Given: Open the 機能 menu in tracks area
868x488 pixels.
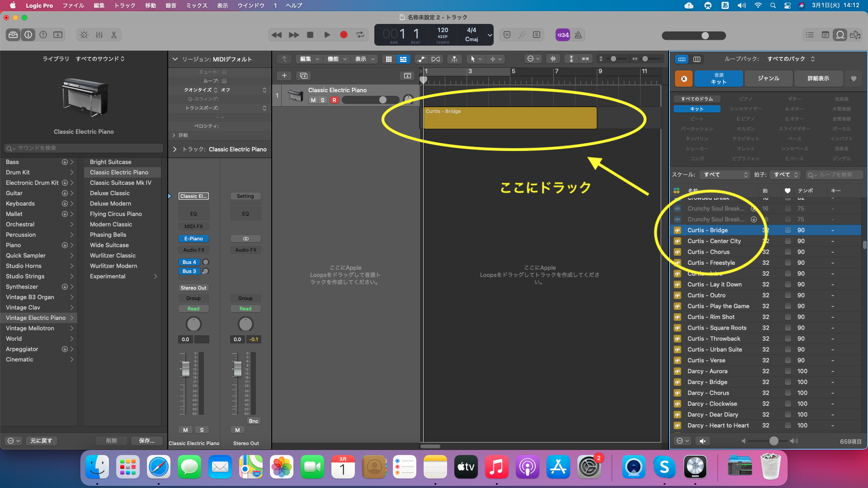Looking at the screenshot, I should [x=337, y=59].
